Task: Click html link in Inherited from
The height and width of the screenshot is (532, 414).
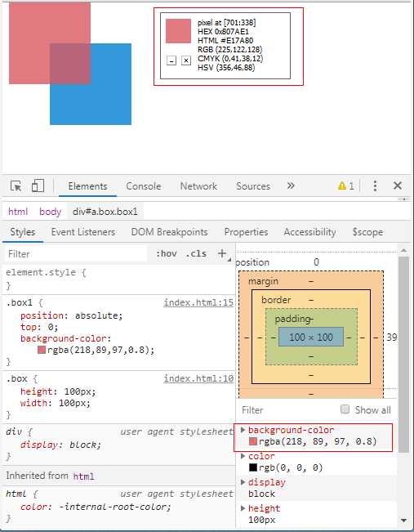Action: [x=83, y=476]
